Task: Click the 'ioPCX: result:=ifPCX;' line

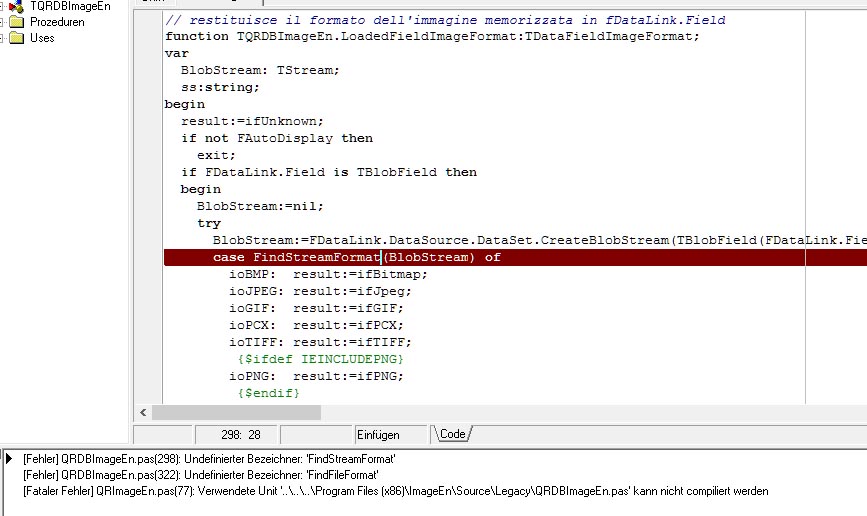Action: coord(316,325)
